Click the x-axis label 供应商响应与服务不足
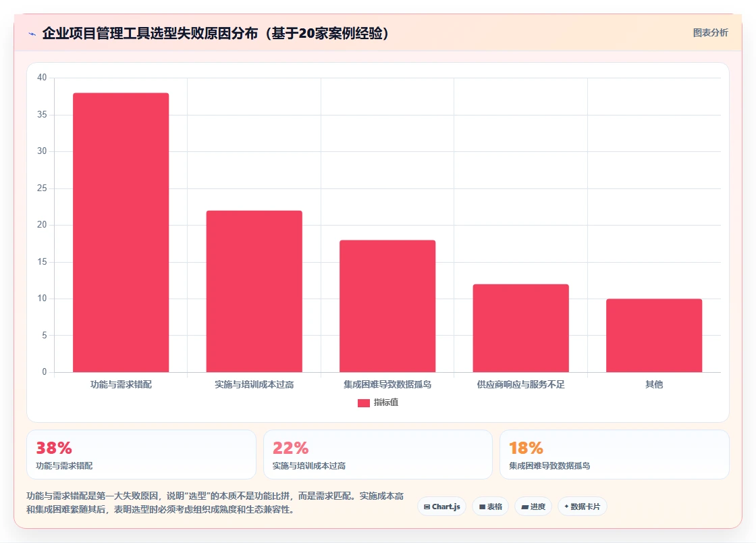Image resolution: width=756 pixels, height=543 pixels. (520, 384)
